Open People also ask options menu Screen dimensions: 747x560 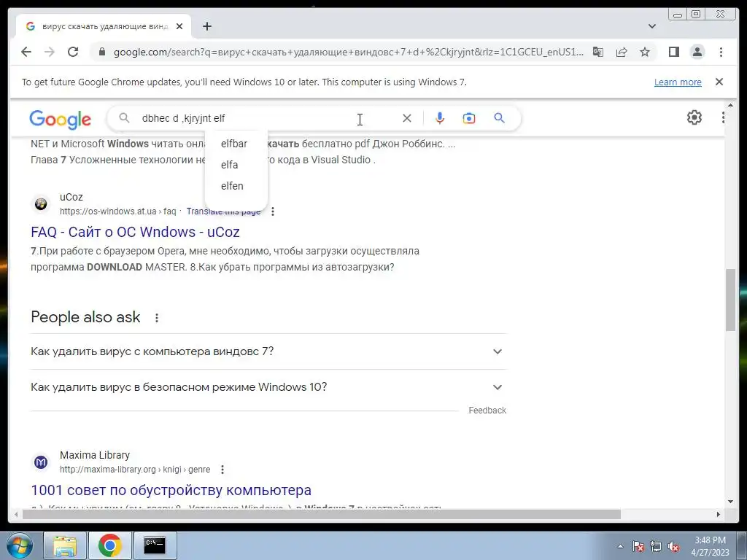coord(157,318)
